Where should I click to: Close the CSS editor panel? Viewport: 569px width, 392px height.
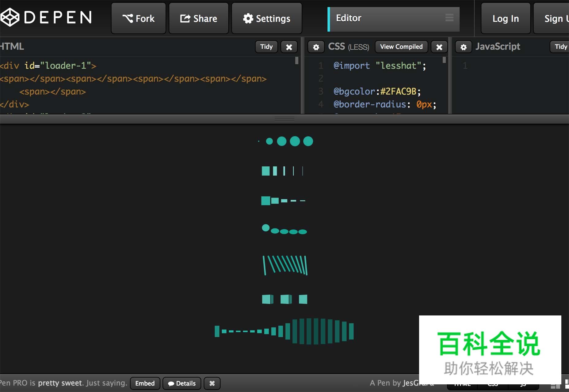coord(439,47)
